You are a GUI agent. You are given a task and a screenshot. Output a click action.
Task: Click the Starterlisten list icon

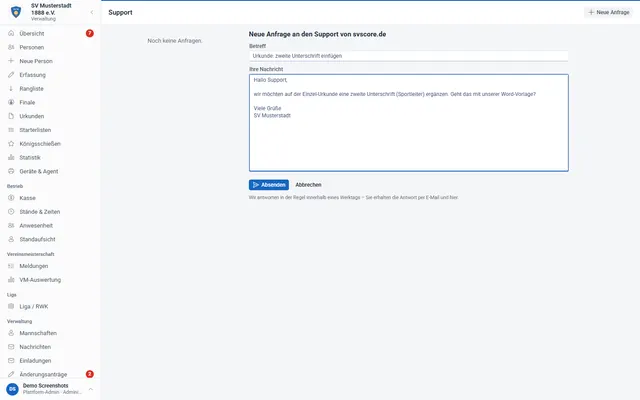[11, 130]
